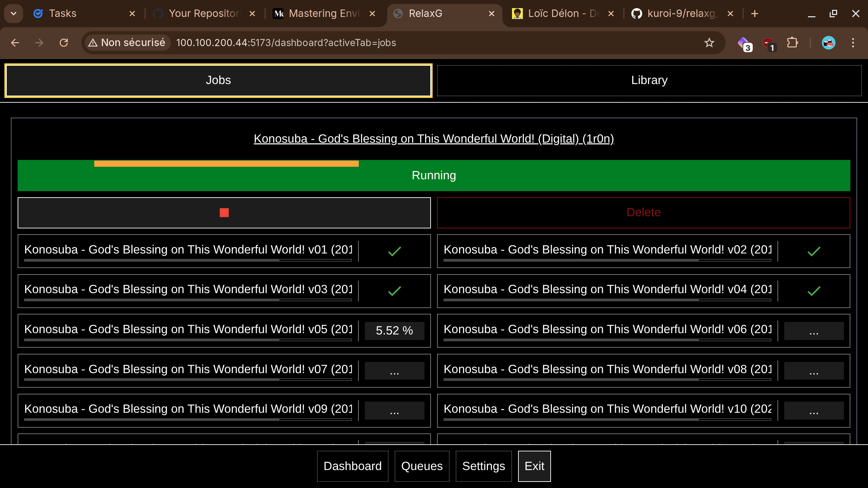The width and height of the screenshot is (868, 488).
Task: Open the Konosuba job title link
Action: (434, 139)
